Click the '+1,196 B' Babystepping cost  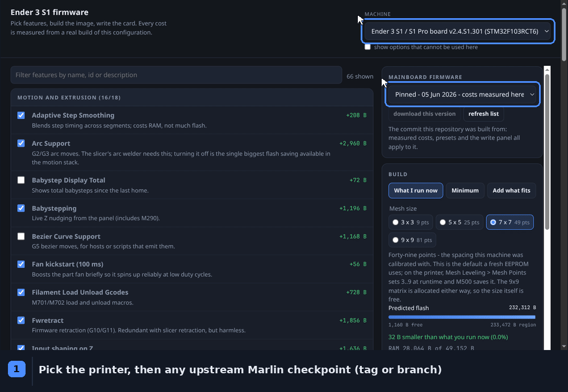(x=353, y=208)
